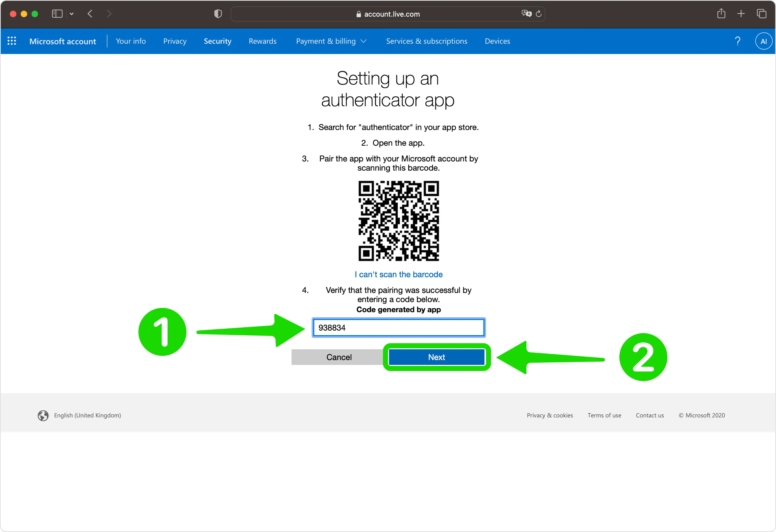The image size is (776, 532).
Task: Click the QR barcode image
Action: click(399, 221)
